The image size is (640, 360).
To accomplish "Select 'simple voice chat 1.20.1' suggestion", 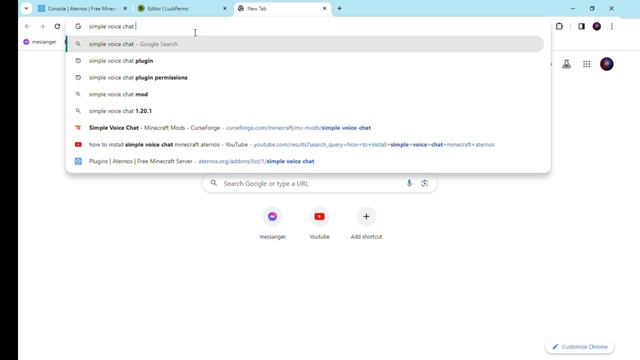I will 305,111.
